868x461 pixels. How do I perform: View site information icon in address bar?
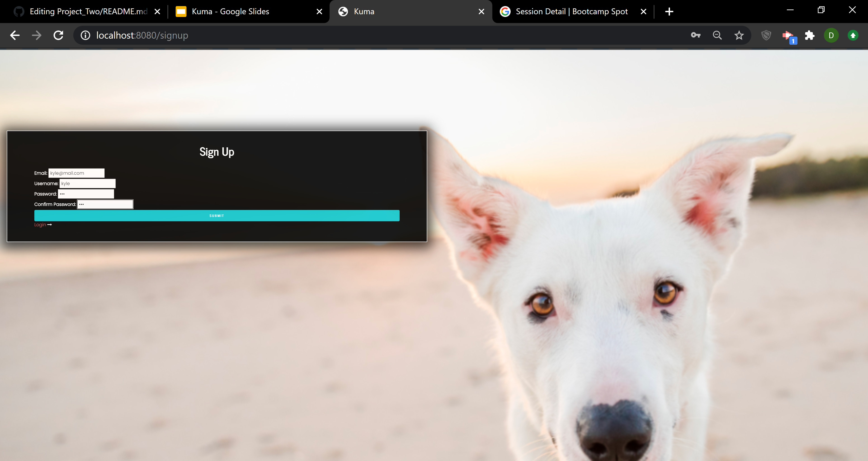pos(86,35)
